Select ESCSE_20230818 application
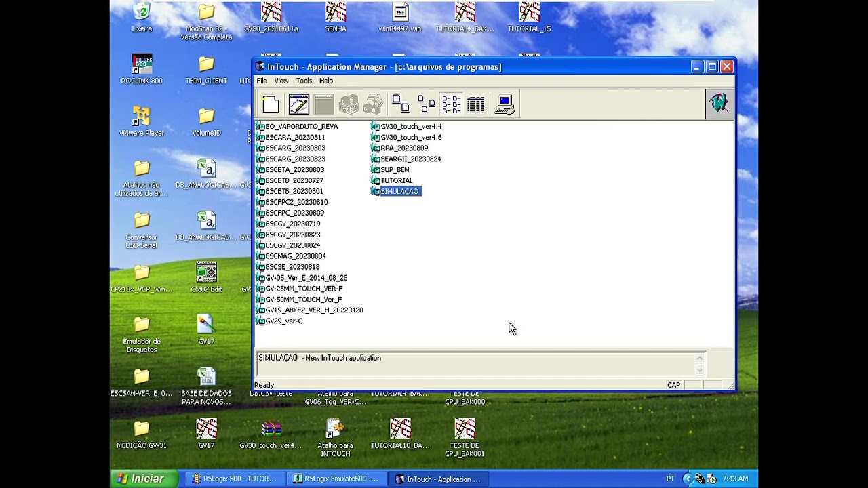This screenshot has height=488, width=868. [x=288, y=267]
